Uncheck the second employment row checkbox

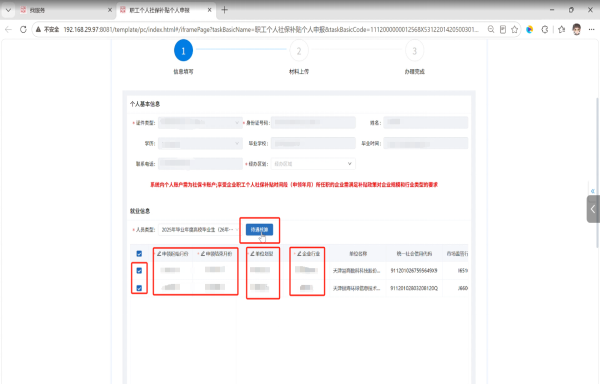coord(139,288)
